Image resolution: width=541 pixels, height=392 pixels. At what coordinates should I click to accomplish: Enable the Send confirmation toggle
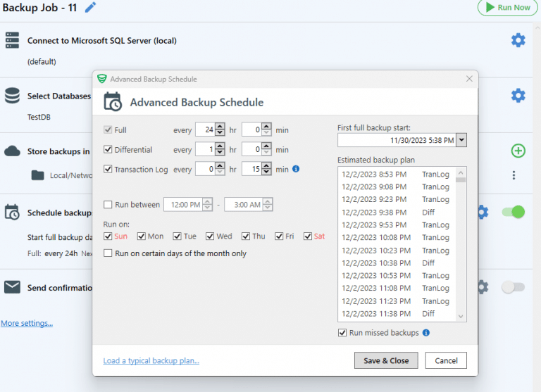click(x=514, y=287)
